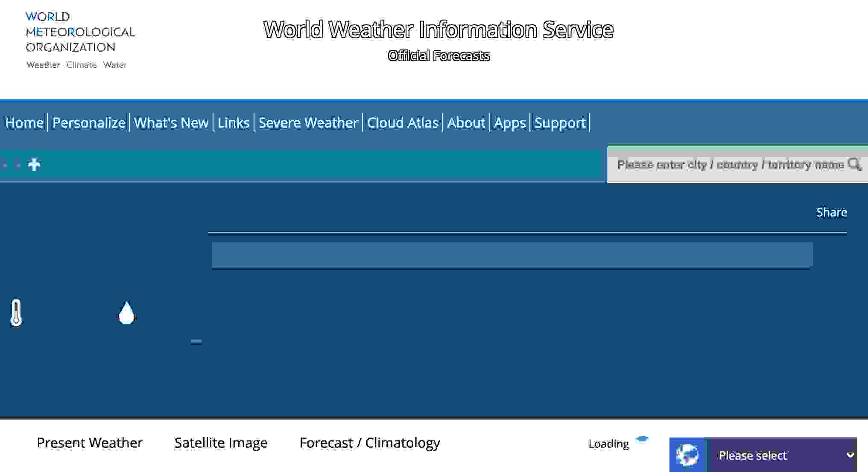Screen dimensions: 868x472
Task: Focus the city / country search field
Action: 731,164
